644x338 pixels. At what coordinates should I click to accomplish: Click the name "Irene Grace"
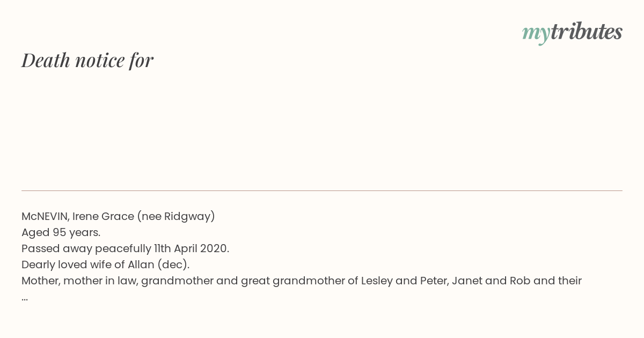[x=103, y=216]
